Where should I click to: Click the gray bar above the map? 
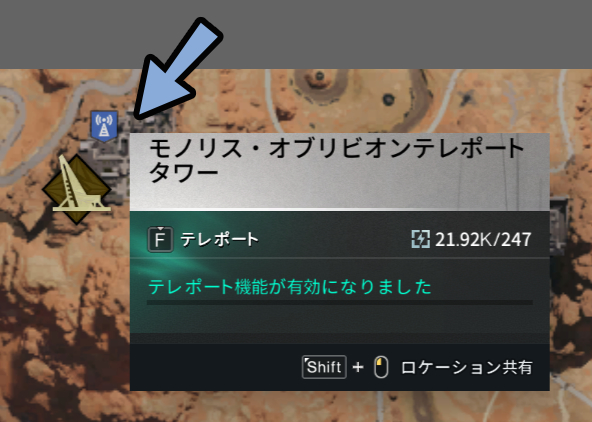(296, 34)
